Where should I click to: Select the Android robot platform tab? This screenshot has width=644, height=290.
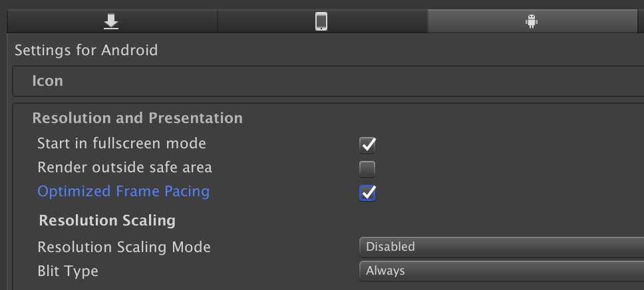(531, 22)
